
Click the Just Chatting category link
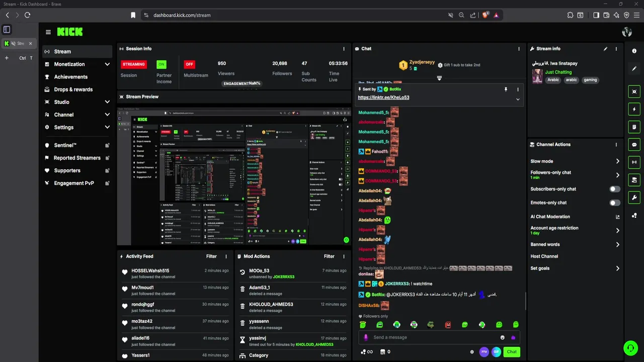pos(558,72)
